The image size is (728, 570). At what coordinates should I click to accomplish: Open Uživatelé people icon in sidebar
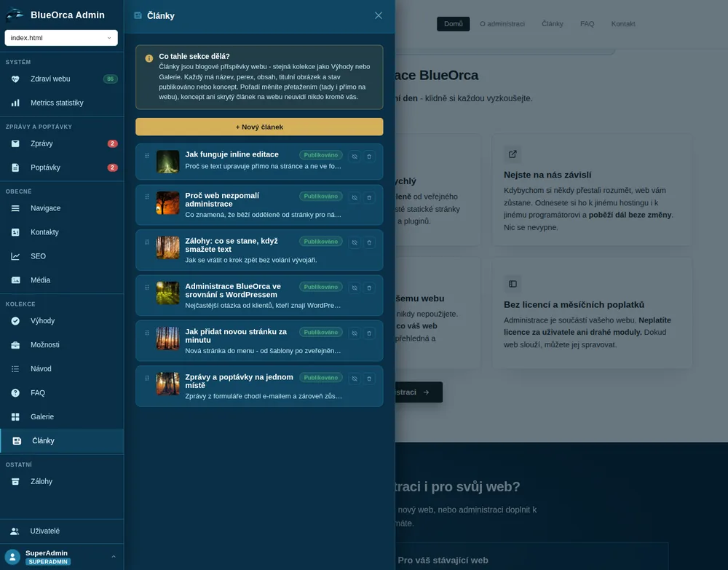(x=15, y=531)
